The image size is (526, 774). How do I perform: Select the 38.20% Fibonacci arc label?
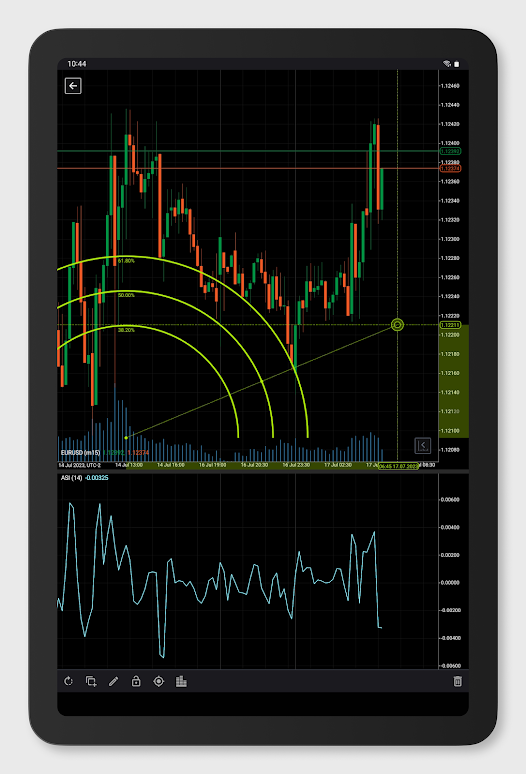[x=126, y=330]
